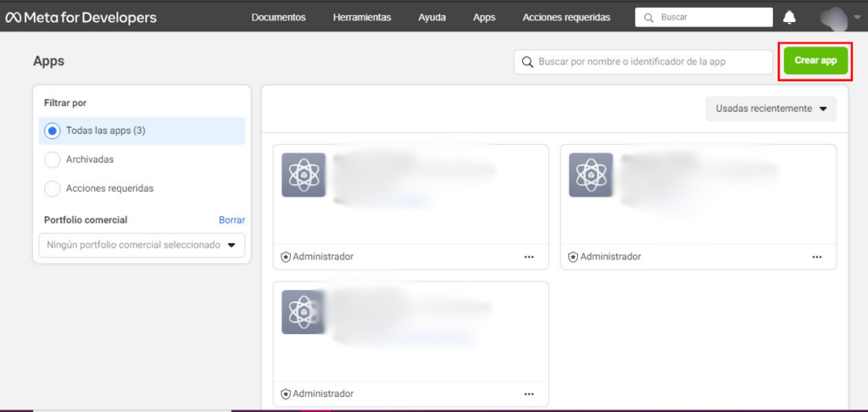This screenshot has height=412, width=868.
Task: Click the Filtrar por heading
Action: [65, 103]
